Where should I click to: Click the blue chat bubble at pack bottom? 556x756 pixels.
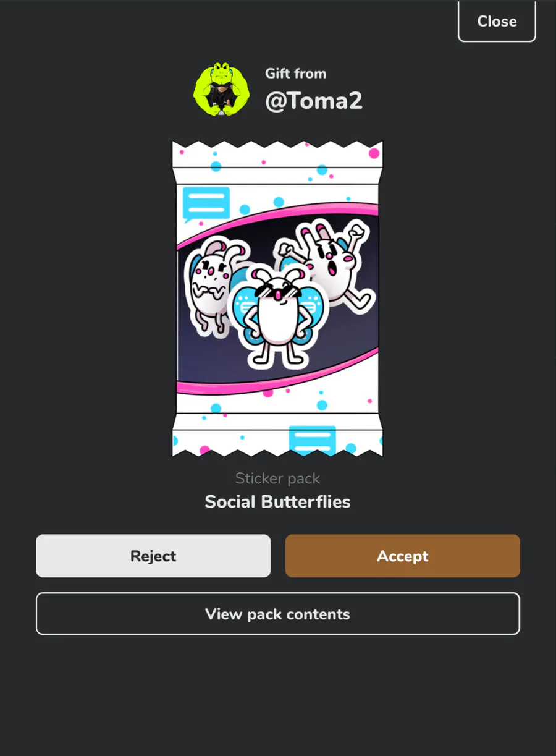coord(313,440)
